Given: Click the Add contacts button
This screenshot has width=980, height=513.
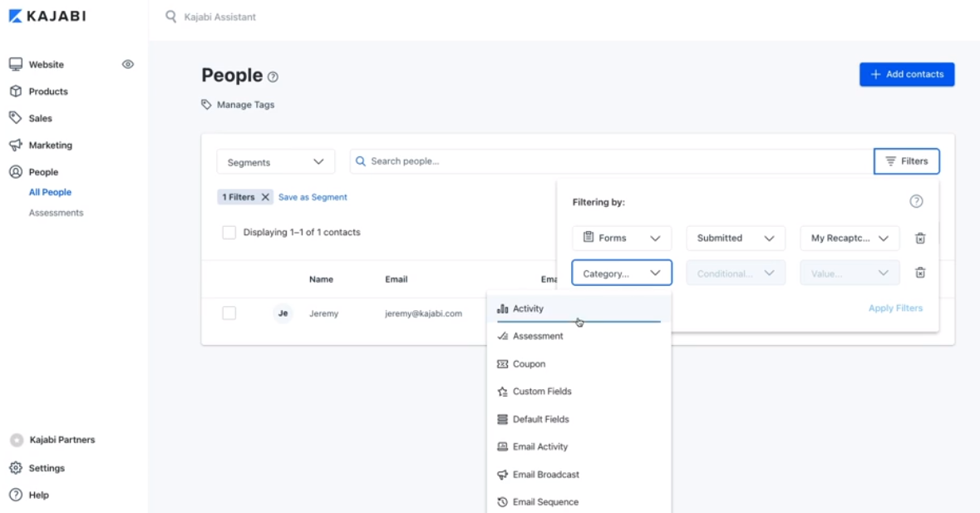Looking at the screenshot, I should [x=907, y=74].
